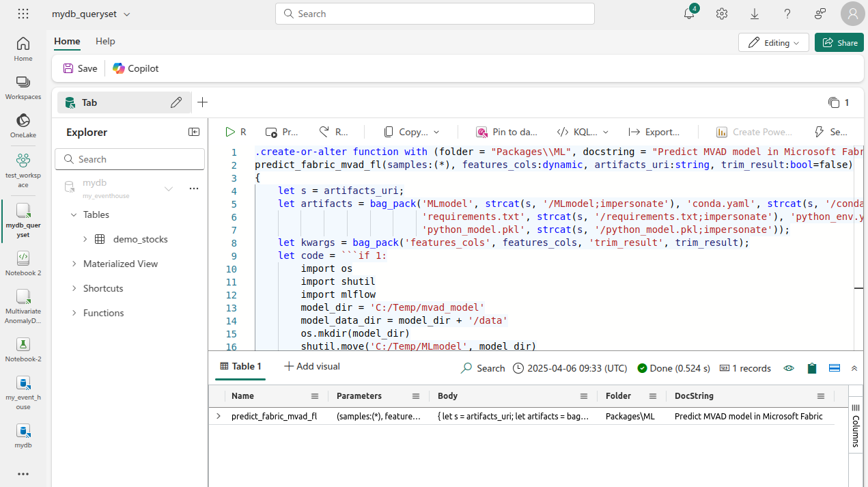Open settings gear in top bar
868x487 pixels.
[x=722, y=14]
